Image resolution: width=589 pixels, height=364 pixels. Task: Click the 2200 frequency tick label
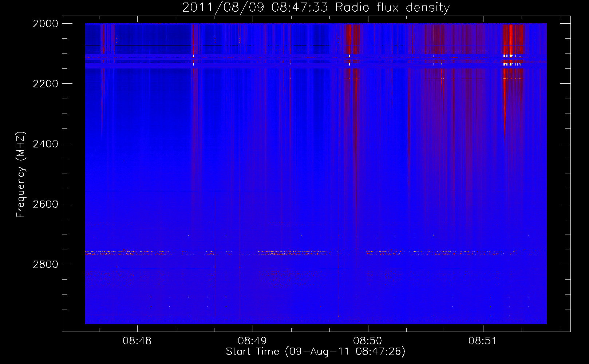[46, 84]
